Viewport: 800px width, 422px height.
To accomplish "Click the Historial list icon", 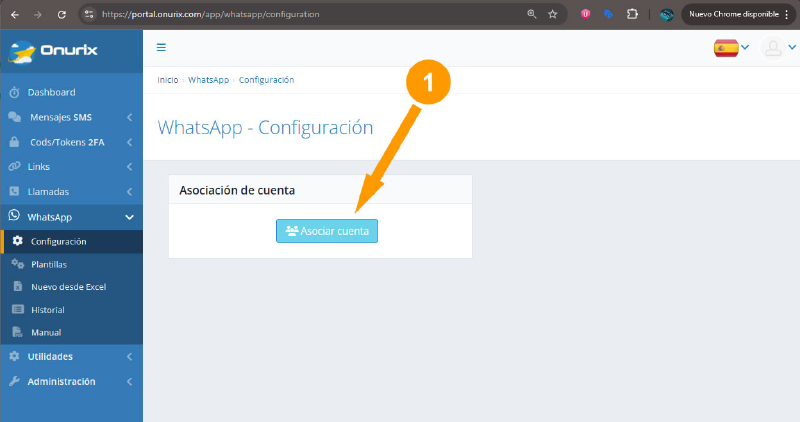I will click(18, 309).
